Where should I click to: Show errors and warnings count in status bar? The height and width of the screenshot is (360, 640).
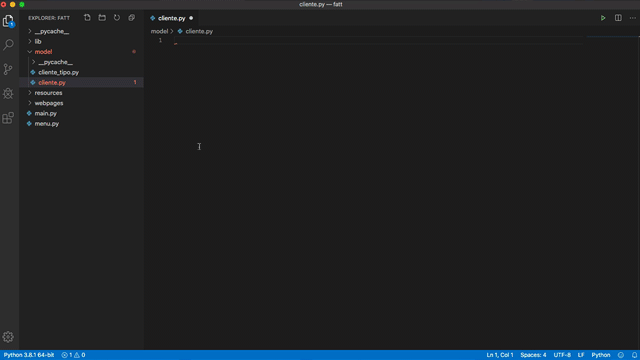click(x=73, y=355)
